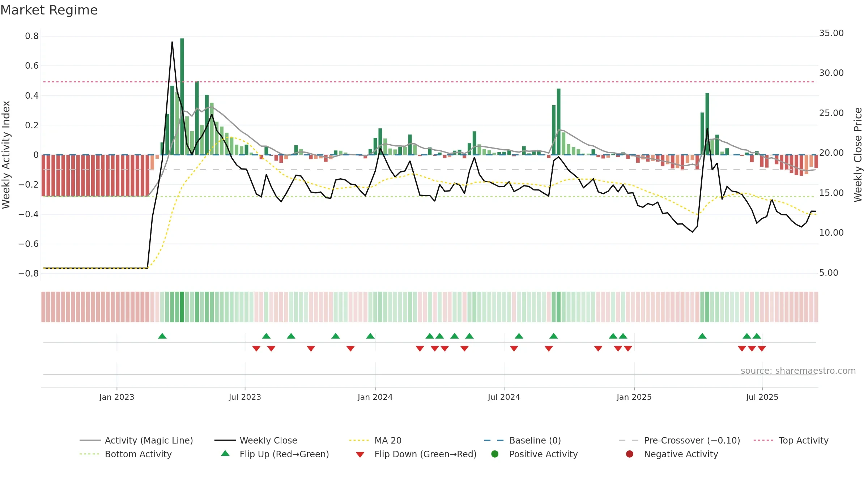Image resolution: width=868 pixels, height=488 pixels.
Task: Click the 0.6 tick on left axis
Action: (32, 66)
